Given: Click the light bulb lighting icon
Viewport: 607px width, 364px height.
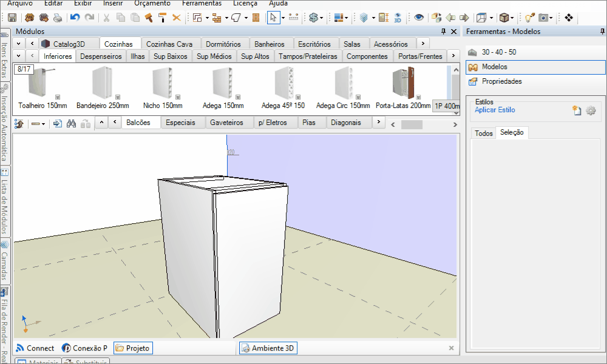Looking at the screenshot, I should (529, 18).
